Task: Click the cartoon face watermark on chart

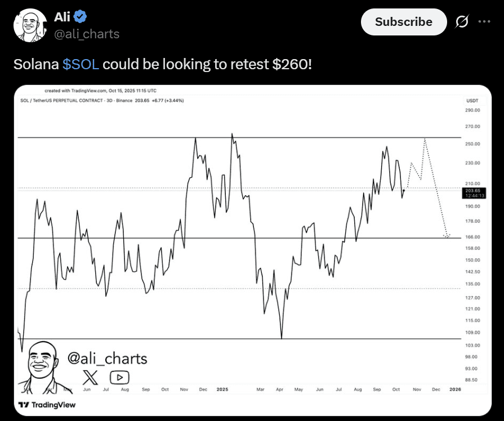Action: 44,364
